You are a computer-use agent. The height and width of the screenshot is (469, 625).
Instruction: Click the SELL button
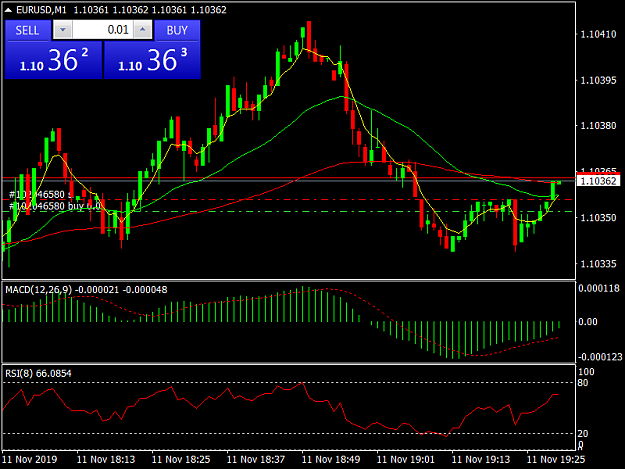click(28, 30)
